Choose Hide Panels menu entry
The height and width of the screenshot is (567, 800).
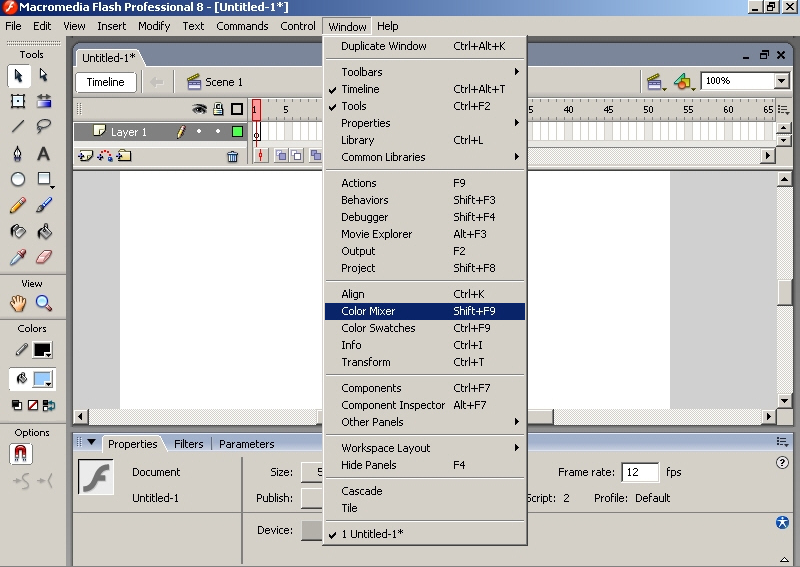pyautogui.click(x=424, y=465)
